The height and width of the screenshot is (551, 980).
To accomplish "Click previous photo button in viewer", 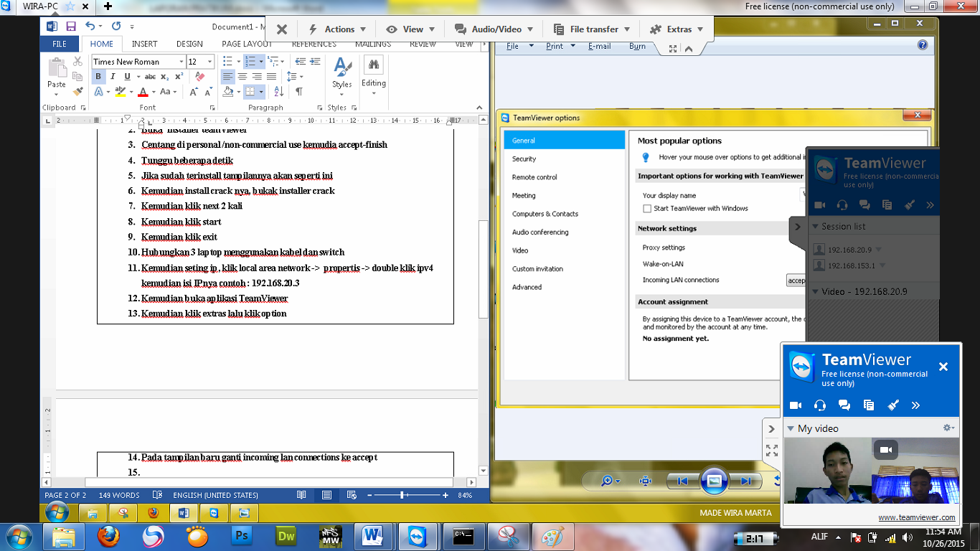I will point(683,481).
